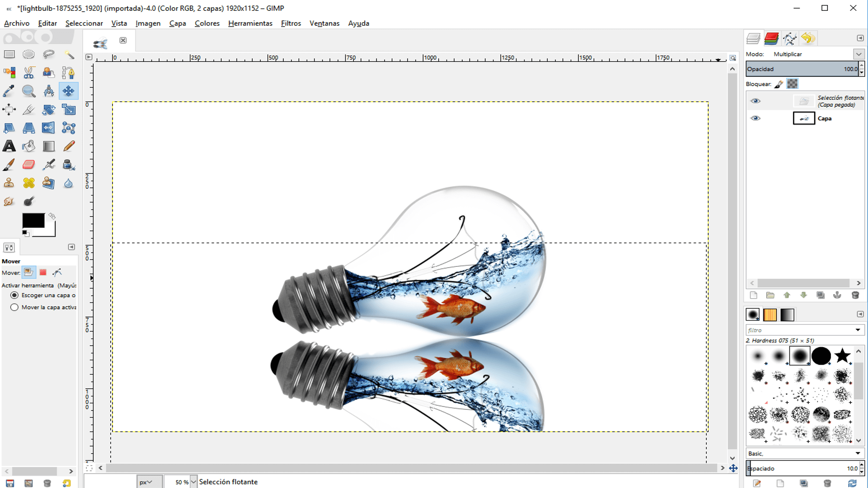Open the Seleccionar menu
This screenshot has width=868, height=488.
coord(84,23)
